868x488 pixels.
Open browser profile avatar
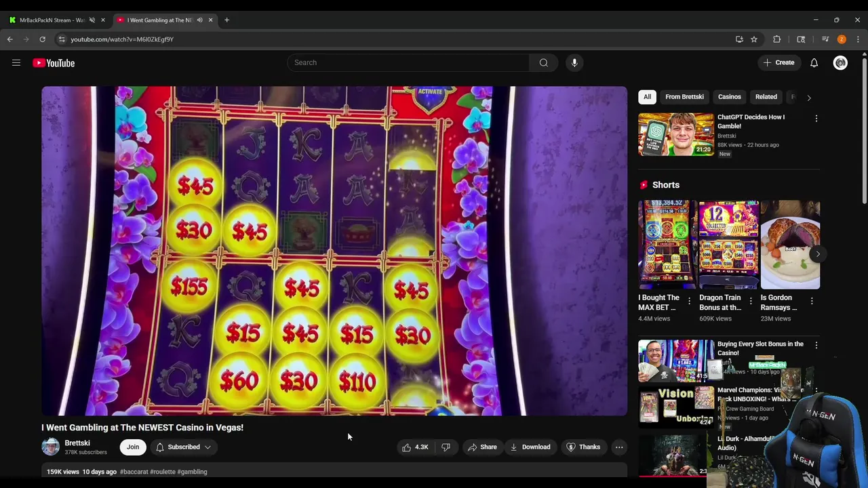click(842, 39)
